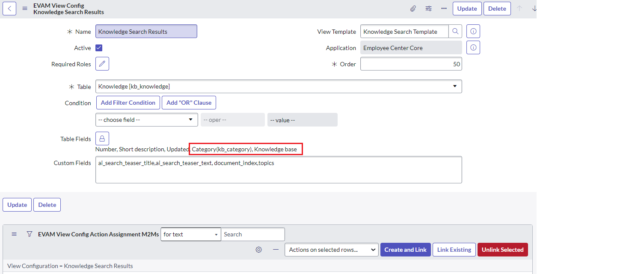644x274 pixels.
Task: Click the info icon beside View Template
Action: (x=473, y=31)
